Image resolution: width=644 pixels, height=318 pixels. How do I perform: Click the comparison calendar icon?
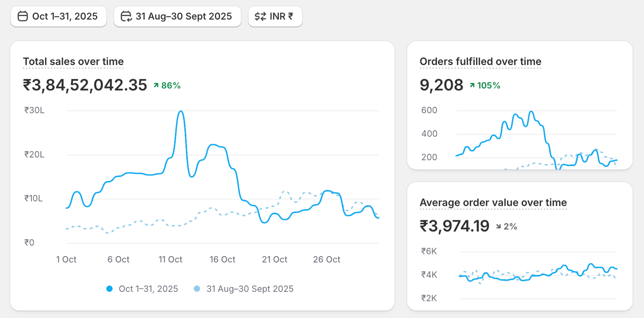point(126,16)
